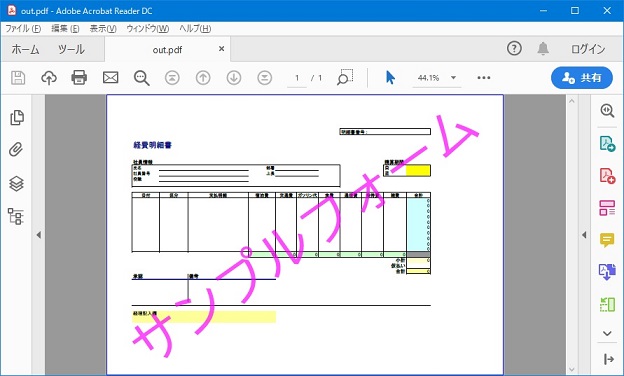Viewport: 624px width, 376px height.
Task: Expand right tools pane arrow icon
Action: tap(608, 359)
